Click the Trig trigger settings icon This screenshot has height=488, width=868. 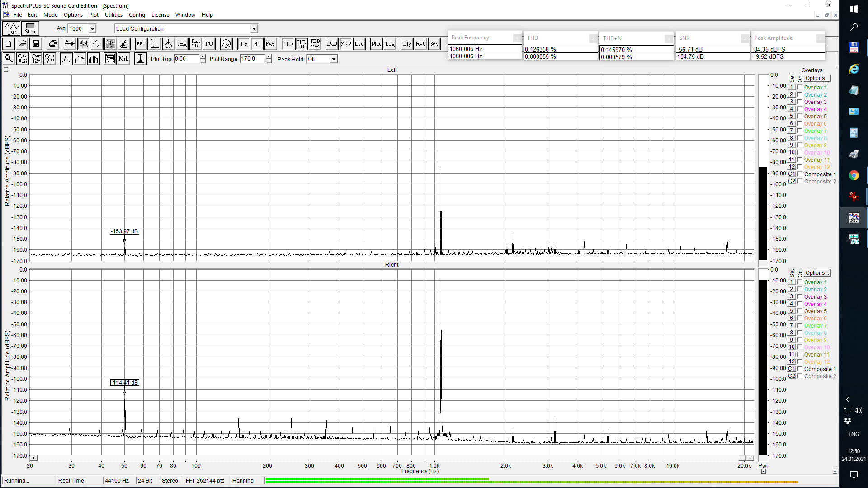click(x=182, y=44)
